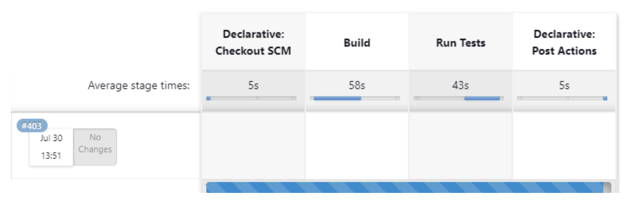The image size is (644, 221).
Task: Click the striped build progress bar
Action: [x=409, y=188]
